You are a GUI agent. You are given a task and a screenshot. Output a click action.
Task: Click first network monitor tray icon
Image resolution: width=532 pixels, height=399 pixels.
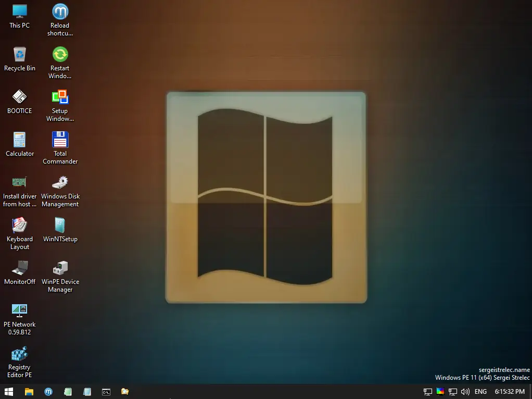click(427, 392)
